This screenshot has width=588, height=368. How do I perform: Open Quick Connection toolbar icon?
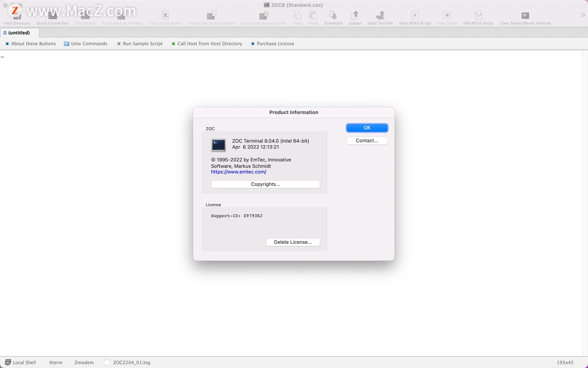pyautogui.click(x=52, y=15)
